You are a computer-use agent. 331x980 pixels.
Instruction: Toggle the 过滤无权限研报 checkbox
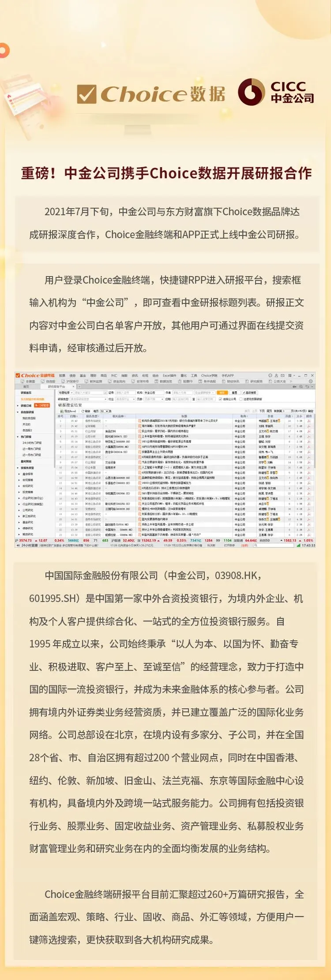(x=241, y=399)
